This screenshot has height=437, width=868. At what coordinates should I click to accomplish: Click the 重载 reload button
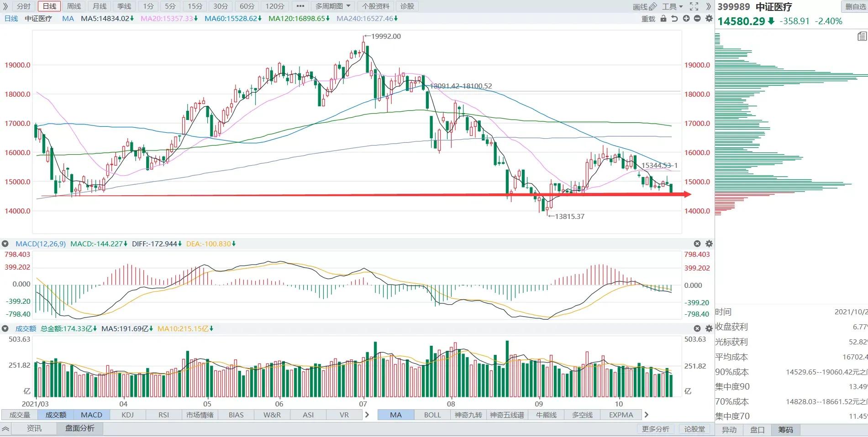coord(648,19)
